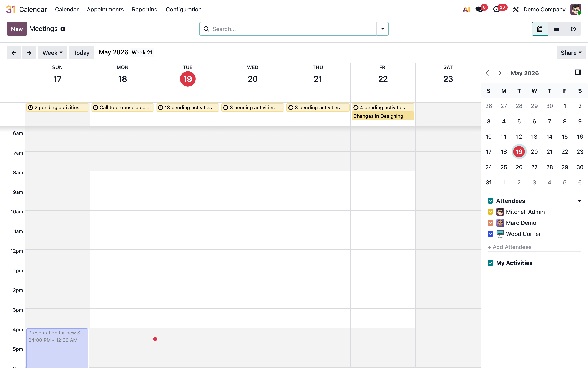Open Mitchell Admin avatar in attendees
Viewport: 588px width, 368px height.
point(500,212)
